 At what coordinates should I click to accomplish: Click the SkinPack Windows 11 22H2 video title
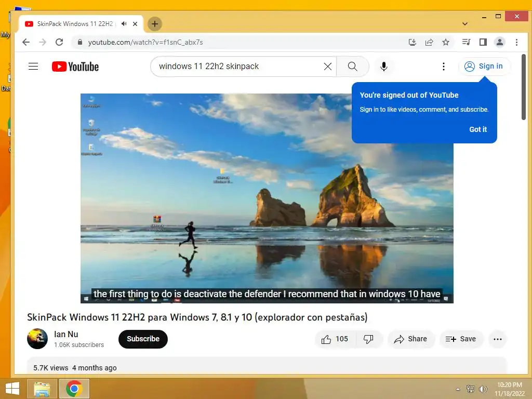[x=197, y=317]
